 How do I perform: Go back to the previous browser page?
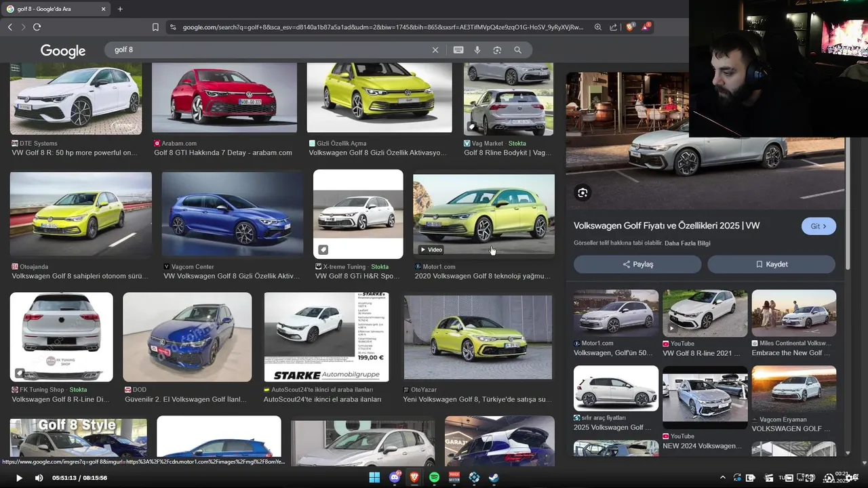(9, 27)
